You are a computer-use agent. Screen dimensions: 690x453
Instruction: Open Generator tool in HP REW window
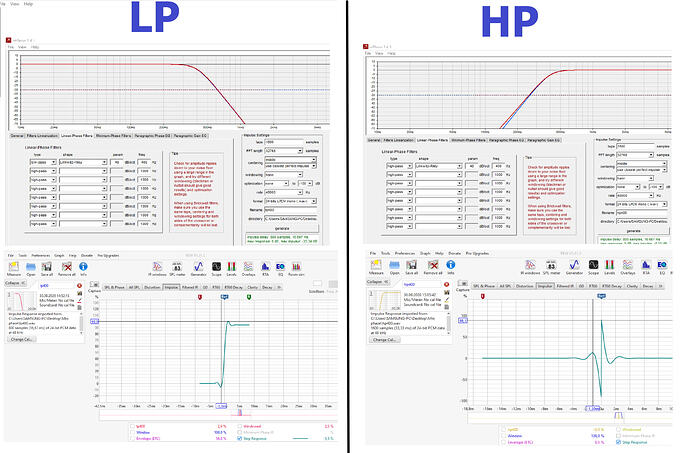(x=574, y=265)
